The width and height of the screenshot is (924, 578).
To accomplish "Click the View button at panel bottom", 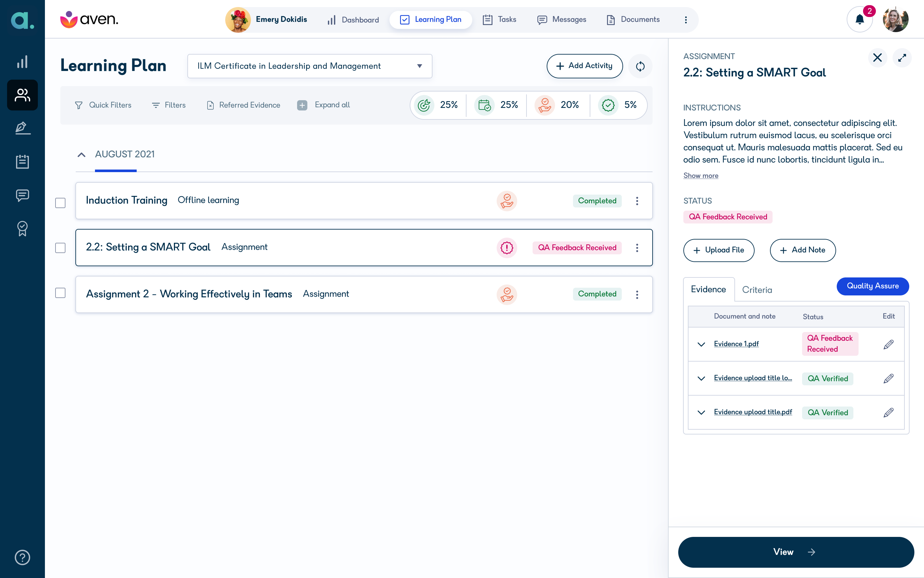I will pos(796,552).
